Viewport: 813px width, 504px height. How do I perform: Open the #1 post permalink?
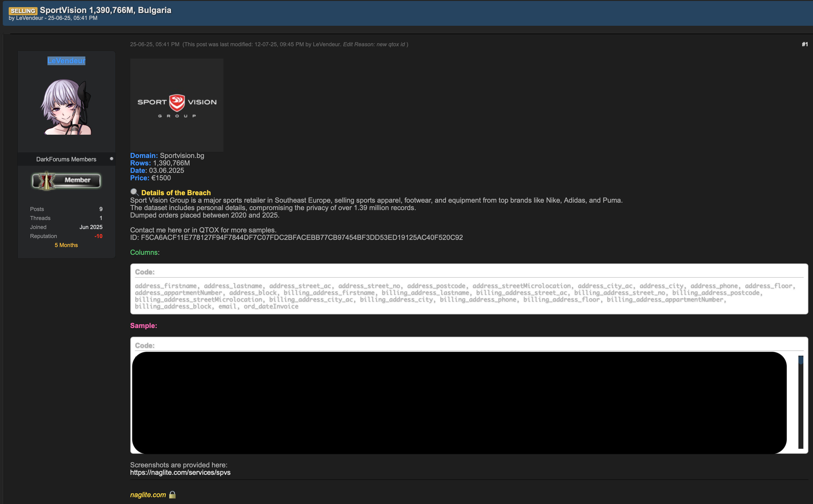(805, 44)
